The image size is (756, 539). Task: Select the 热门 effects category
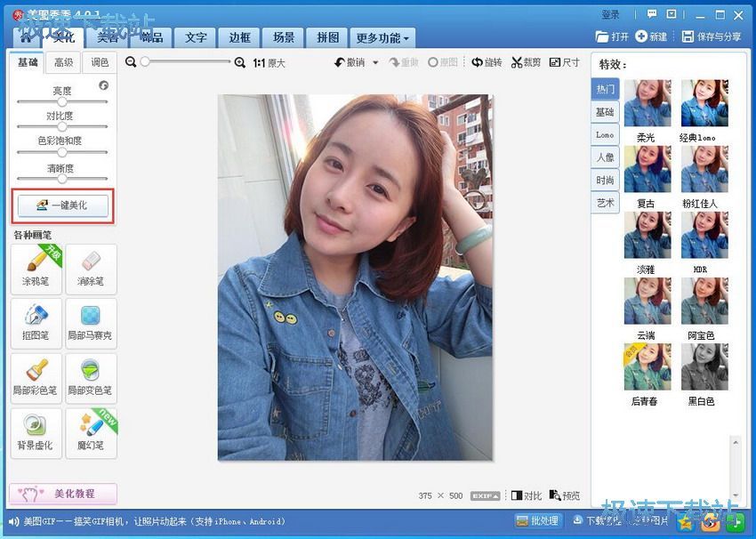coord(605,89)
